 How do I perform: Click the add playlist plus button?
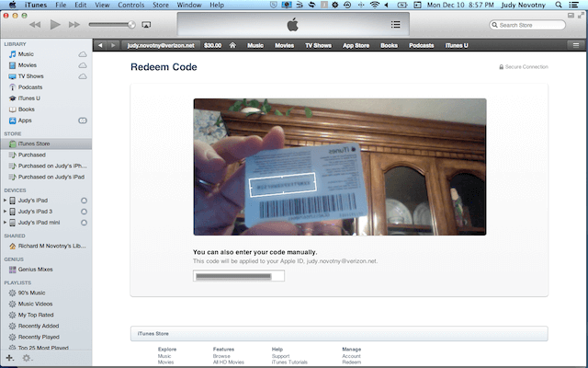(10, 358)
